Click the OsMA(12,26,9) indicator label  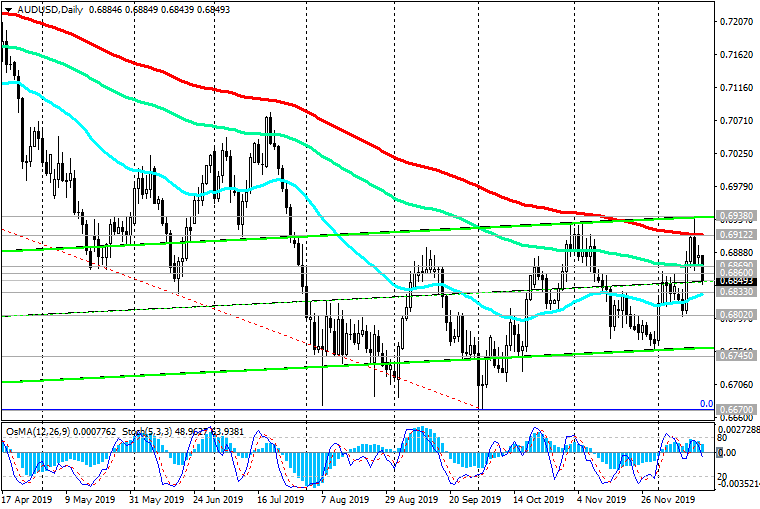[x=37, y=431]
